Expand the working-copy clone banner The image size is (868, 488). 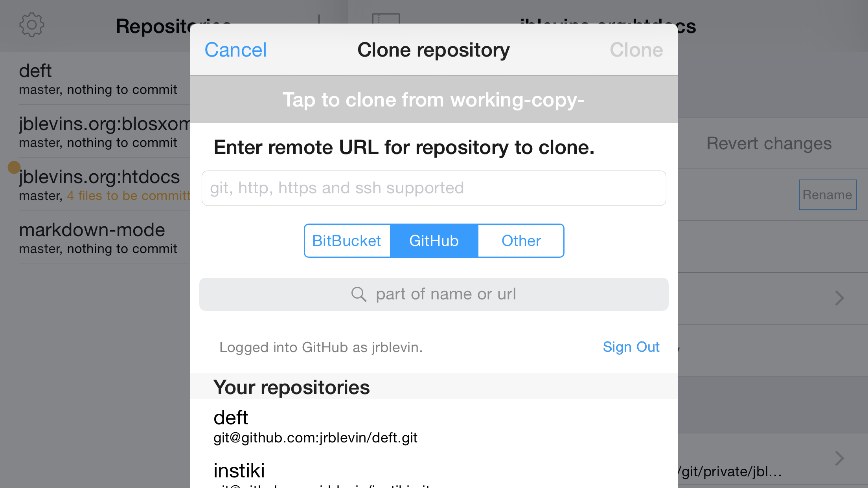pyautogui.click(x=434, y=99)
